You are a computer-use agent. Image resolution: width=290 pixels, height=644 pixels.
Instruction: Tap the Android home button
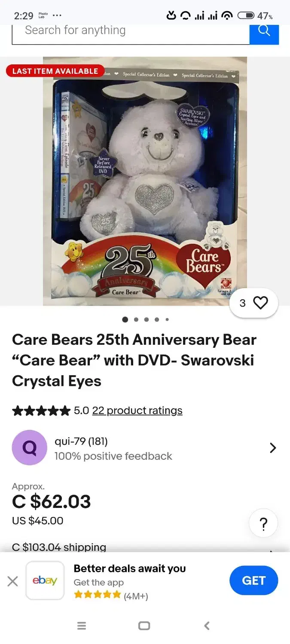pyautogui.click(x=144, y=626)
